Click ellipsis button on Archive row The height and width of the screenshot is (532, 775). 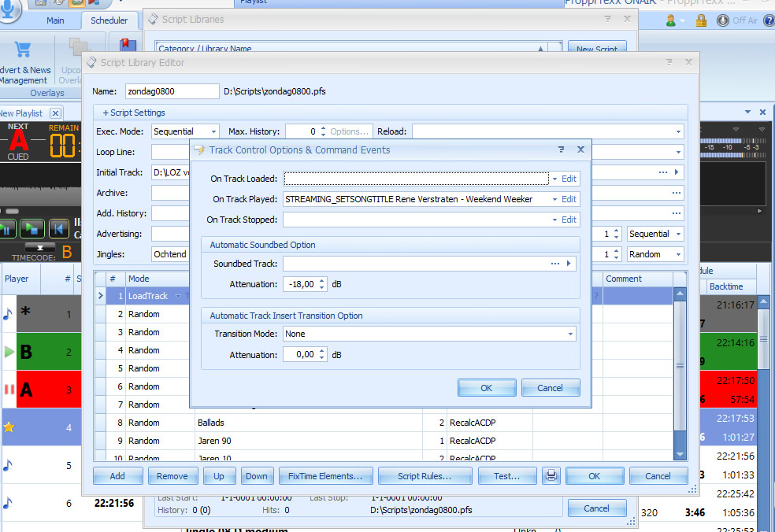pyautogui.click(x=676, y=193)
